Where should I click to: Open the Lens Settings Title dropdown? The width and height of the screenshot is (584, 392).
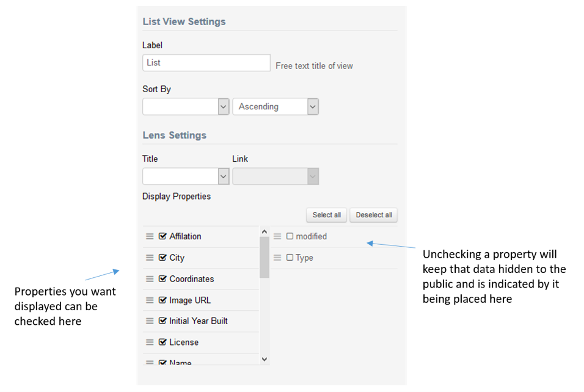186,176
